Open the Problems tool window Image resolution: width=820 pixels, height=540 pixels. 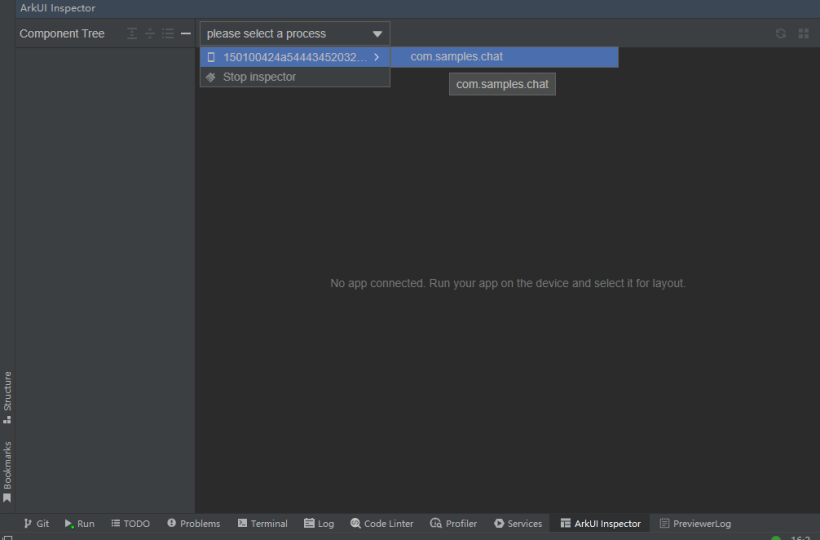click(193, 523)
